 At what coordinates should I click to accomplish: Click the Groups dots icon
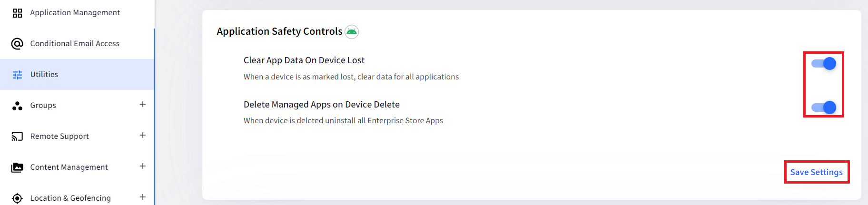click(18, 106)
